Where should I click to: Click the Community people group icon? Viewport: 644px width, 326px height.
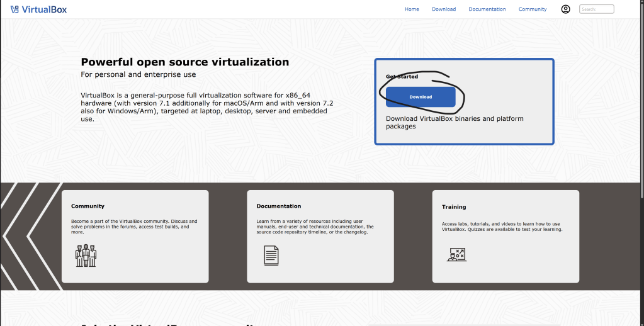click(x=86, y=255)
